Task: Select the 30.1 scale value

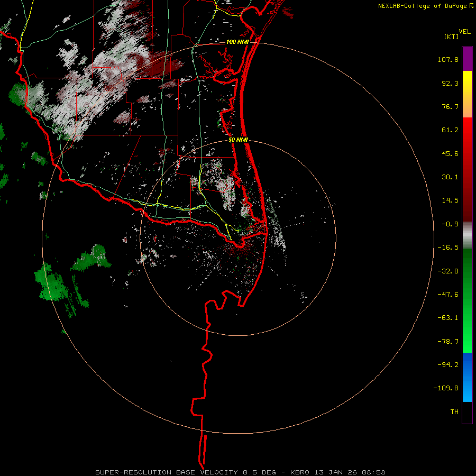Action: [450, 177]
